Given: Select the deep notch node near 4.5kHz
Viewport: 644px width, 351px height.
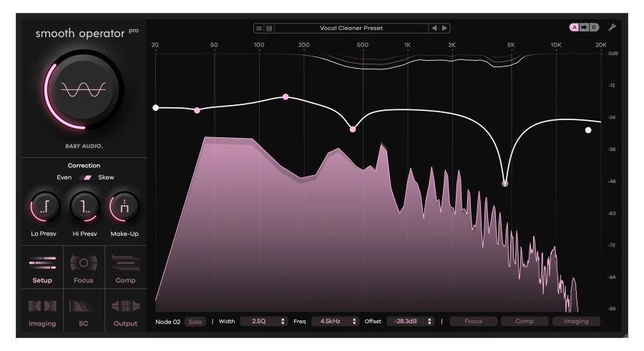Looking at the screenshot, I should coord(505,184).
